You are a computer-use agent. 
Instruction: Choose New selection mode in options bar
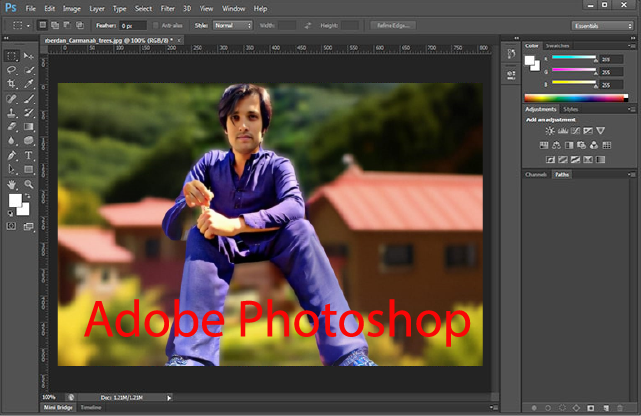[x=42, y=25]
